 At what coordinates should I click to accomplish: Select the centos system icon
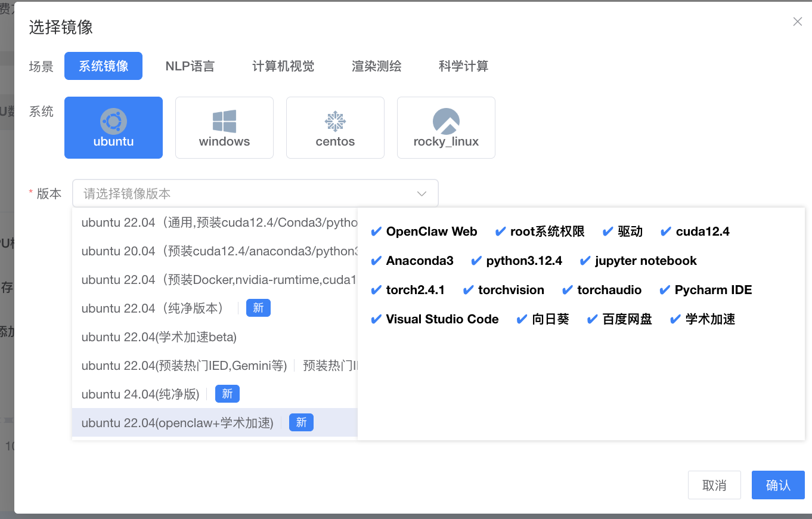[x=335, y=127]
